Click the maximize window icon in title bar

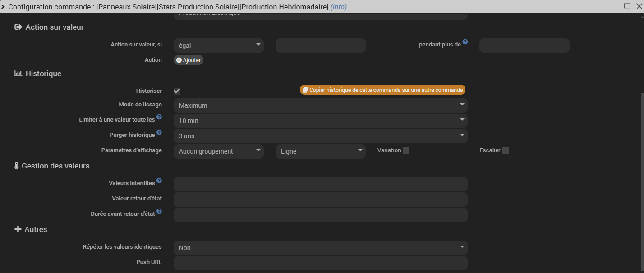point(627,6)
